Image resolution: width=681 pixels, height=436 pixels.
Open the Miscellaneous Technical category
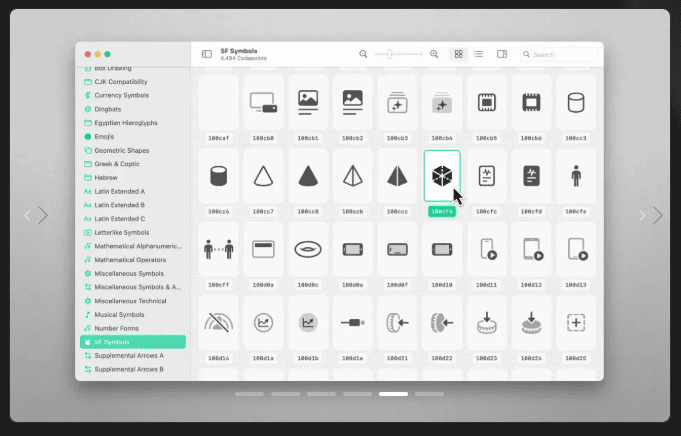click(x=133, y=301)
